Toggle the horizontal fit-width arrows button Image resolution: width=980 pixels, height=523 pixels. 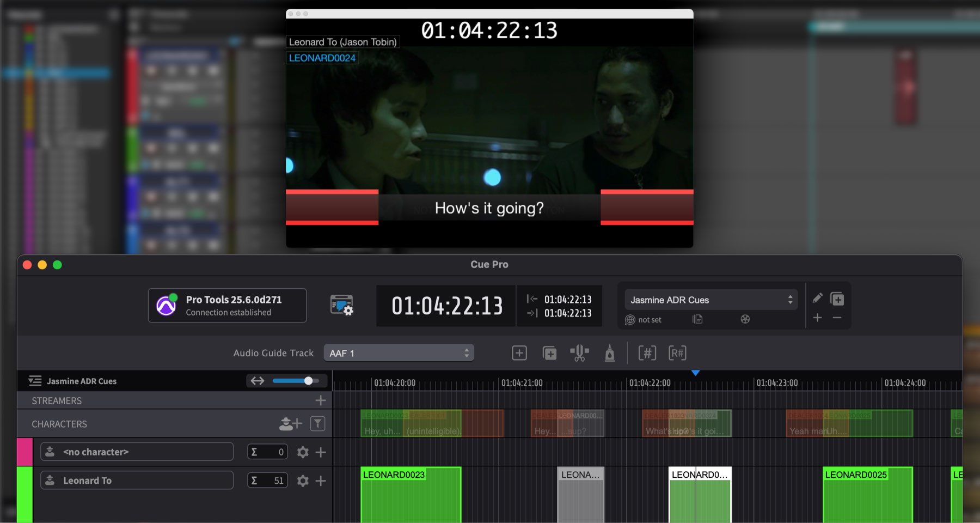(258, 381)
